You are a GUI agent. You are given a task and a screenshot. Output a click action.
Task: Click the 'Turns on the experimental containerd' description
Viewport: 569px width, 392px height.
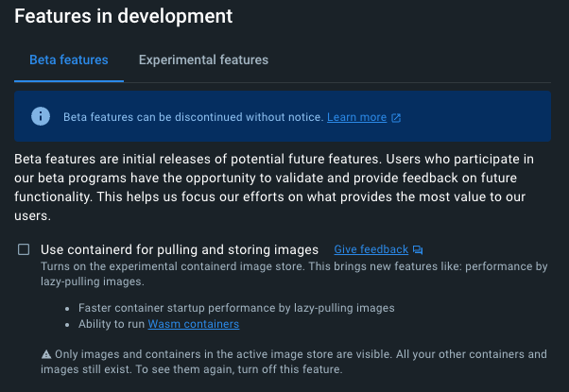pyautogui.click(x=294, y=274)
